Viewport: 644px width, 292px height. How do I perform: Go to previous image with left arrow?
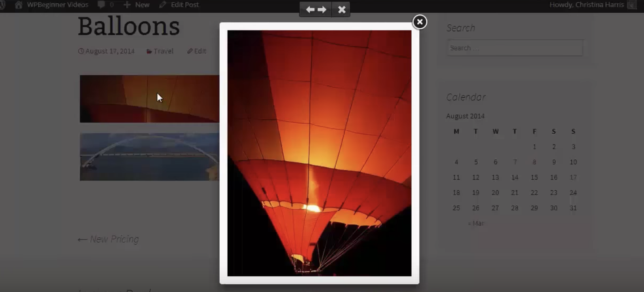point(310,9)
